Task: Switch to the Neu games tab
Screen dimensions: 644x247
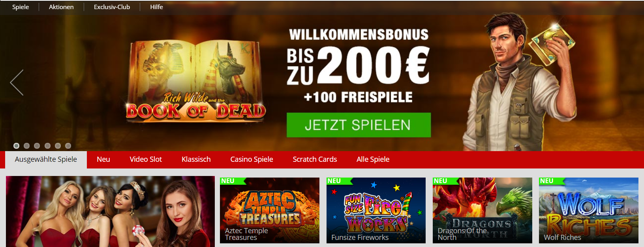Action: (103, 159)
